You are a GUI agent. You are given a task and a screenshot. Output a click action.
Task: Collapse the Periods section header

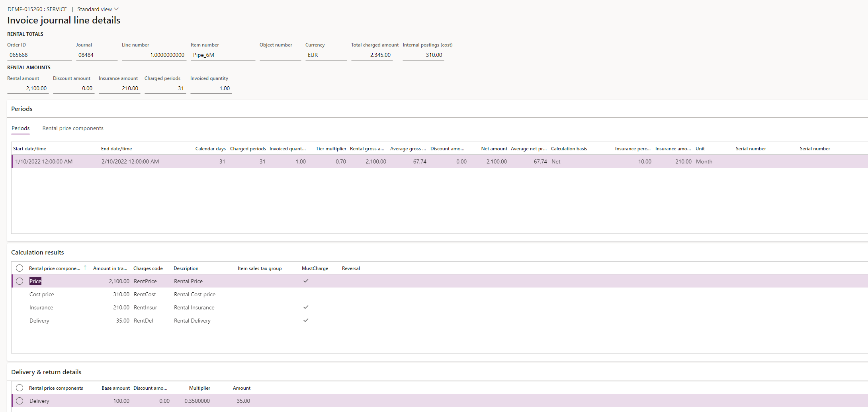coord(22,109)
